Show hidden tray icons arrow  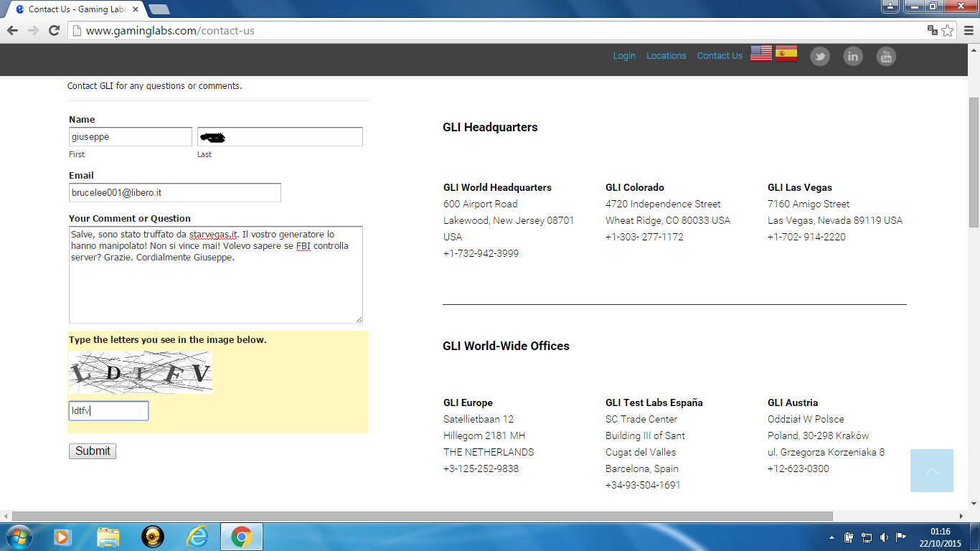pyautogui.click(x=831, y=537)
